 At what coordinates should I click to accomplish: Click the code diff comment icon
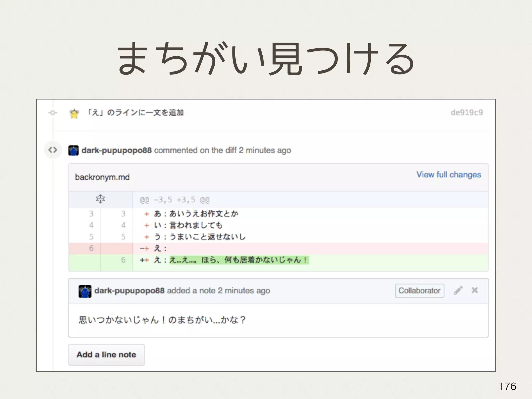coord(53,150)
